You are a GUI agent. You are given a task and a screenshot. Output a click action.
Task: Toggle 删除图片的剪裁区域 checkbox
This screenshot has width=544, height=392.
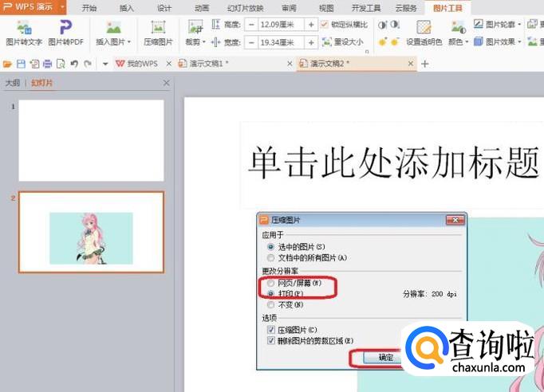click(x=271, y=341)
